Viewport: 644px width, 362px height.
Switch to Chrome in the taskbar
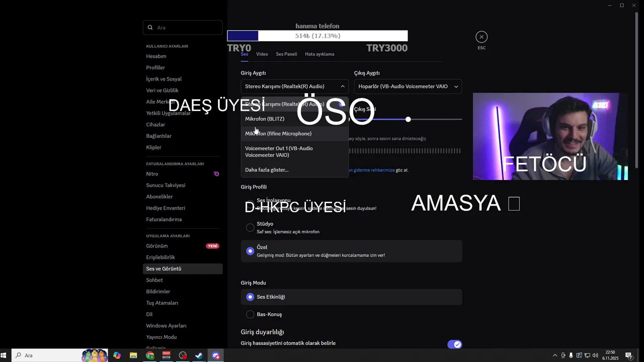click(150, 355)
